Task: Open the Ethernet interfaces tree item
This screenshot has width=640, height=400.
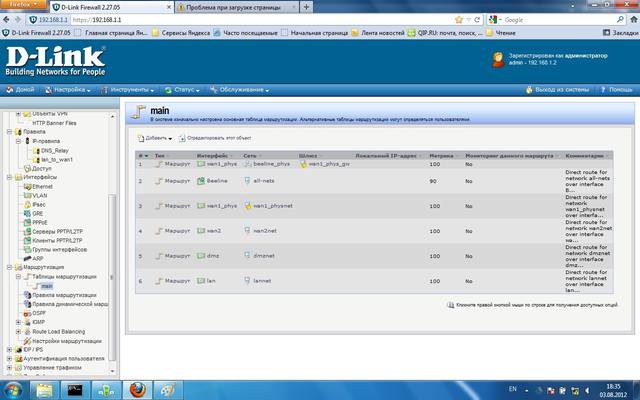Action: click(x=42, y=187)
